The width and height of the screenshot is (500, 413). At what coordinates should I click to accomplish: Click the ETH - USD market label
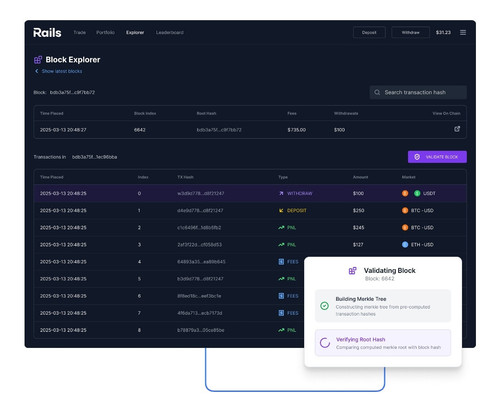coord(422,245)
